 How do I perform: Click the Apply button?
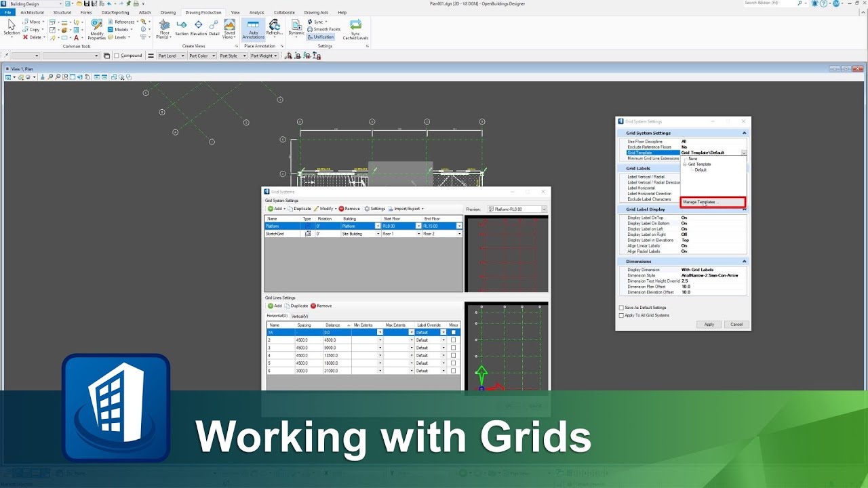click(x=709, y=325)
